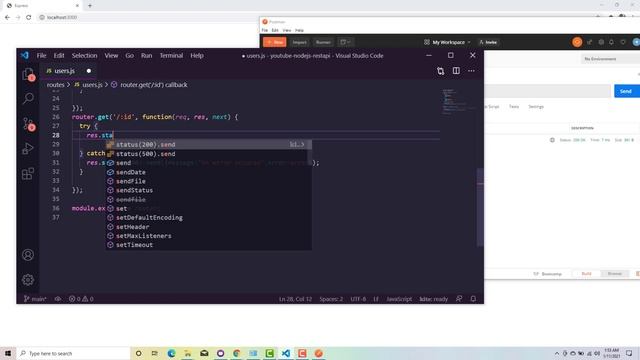Open the new window dropdown next to Runner
Screen dimensions: 640x360
click(x=345, y=42)
